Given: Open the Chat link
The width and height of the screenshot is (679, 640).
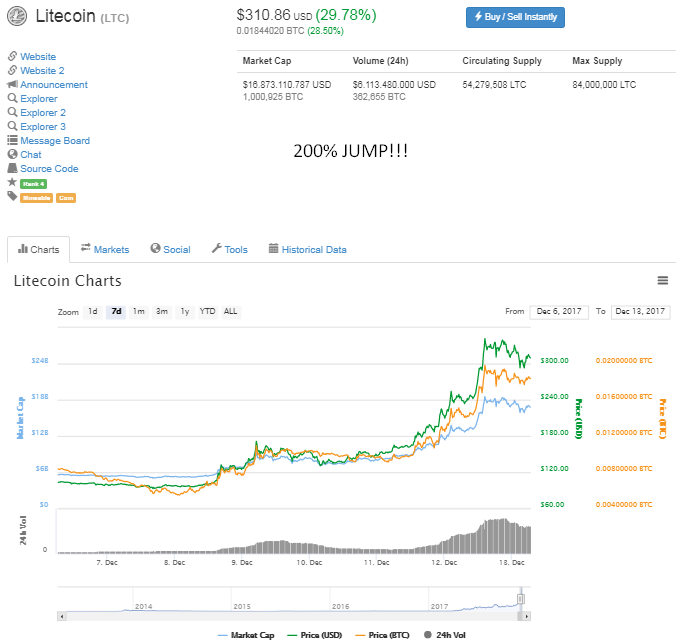Looking at the screenshot, I should tap(31, 155).
